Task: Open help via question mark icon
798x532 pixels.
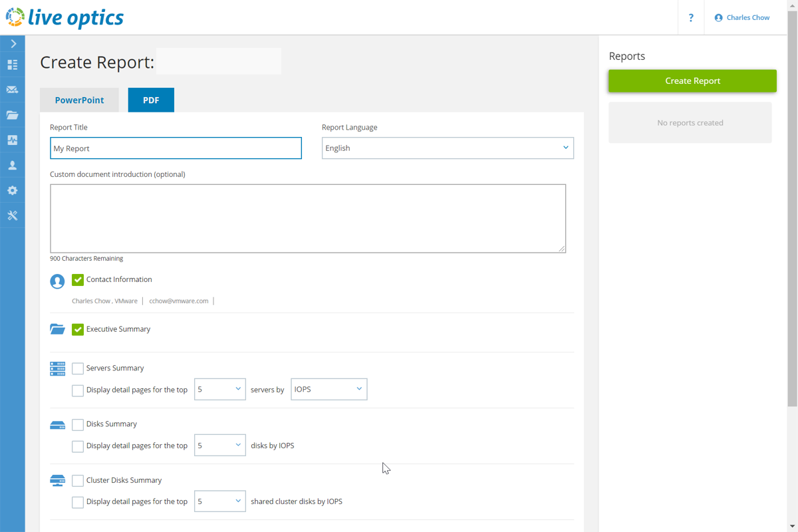Action: click(691, 18)
